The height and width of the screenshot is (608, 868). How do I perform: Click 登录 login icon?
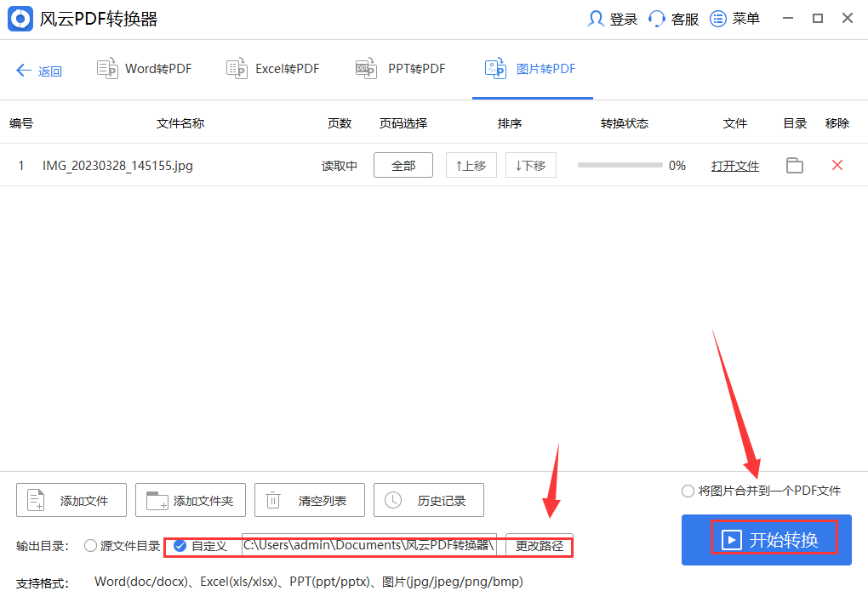click(x=611, y=18)
